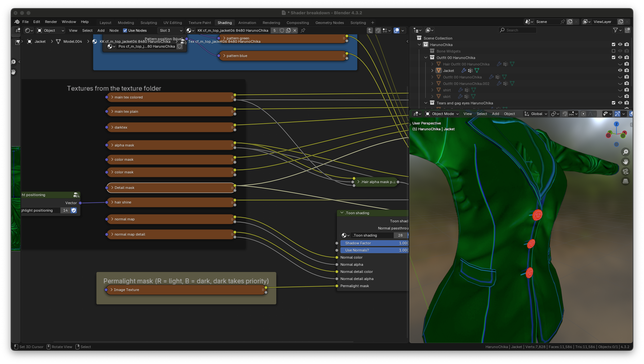Click the pin material icon in node header

(303, 30)
